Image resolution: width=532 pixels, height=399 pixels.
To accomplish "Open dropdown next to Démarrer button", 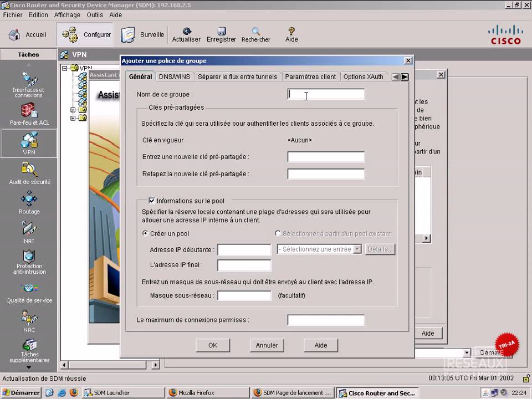I will (x=467, y=353).
